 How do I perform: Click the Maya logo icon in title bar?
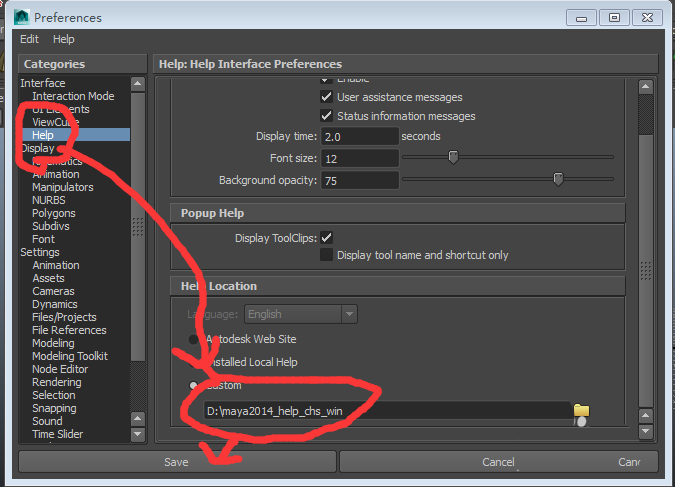22,17
